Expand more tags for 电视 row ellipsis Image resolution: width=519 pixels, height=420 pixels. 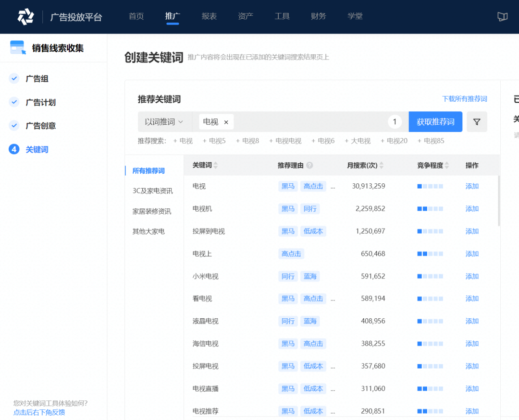333,186
